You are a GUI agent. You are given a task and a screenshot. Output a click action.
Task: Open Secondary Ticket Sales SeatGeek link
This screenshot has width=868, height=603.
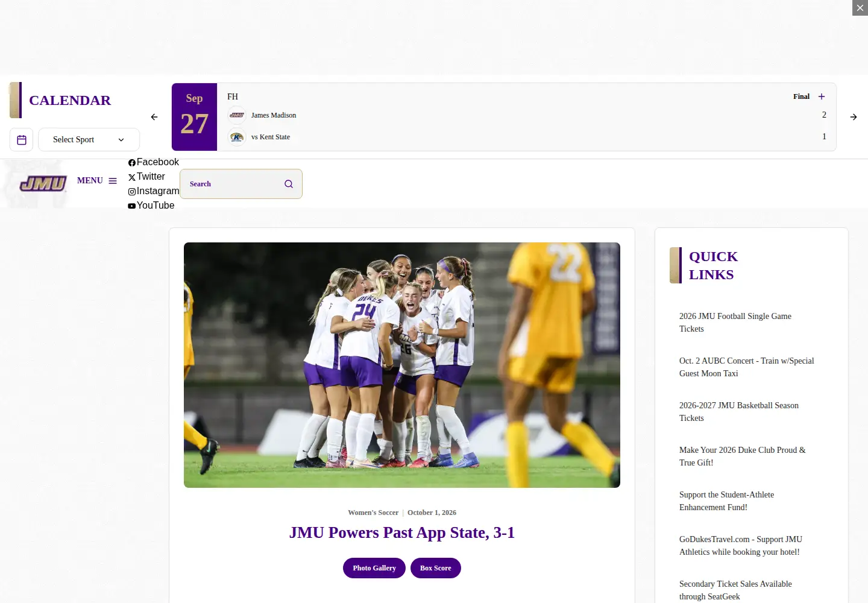click(736, 590)
